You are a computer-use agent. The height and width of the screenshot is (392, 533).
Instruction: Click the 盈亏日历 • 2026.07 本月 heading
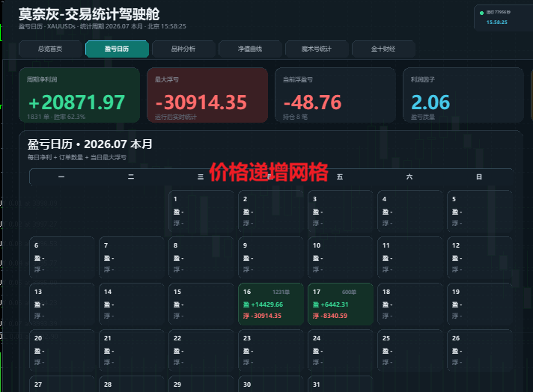pos(90,144)
